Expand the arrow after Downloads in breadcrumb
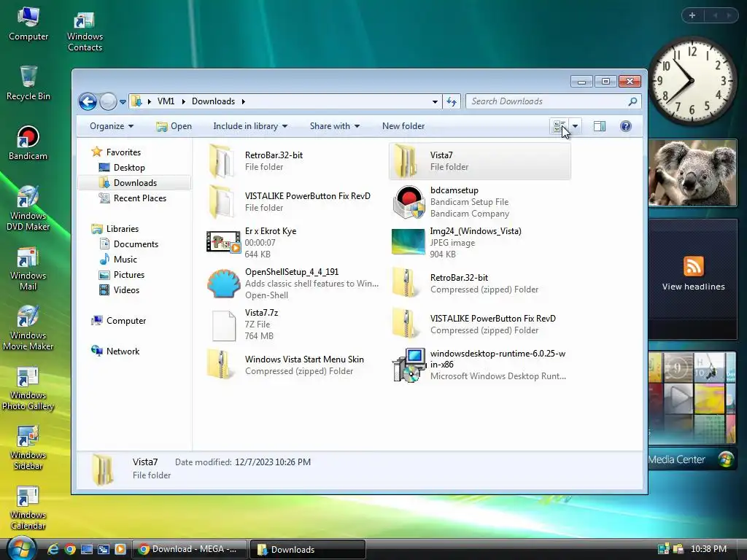747x560 pixels. (244, 101)
